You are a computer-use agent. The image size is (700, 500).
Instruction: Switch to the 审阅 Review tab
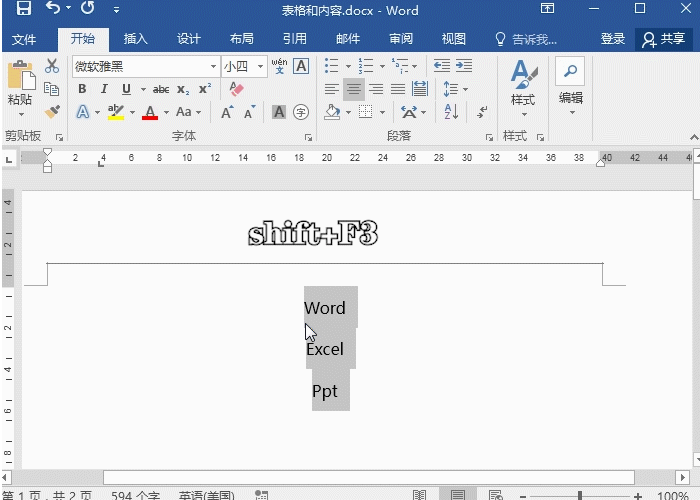[x=401, y=39]
